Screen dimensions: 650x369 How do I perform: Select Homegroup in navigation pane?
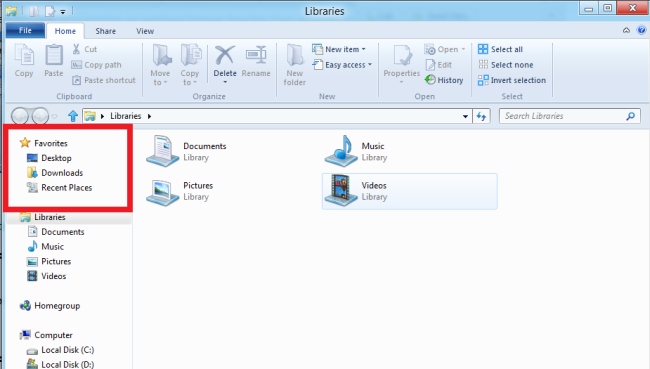(50, 306)
